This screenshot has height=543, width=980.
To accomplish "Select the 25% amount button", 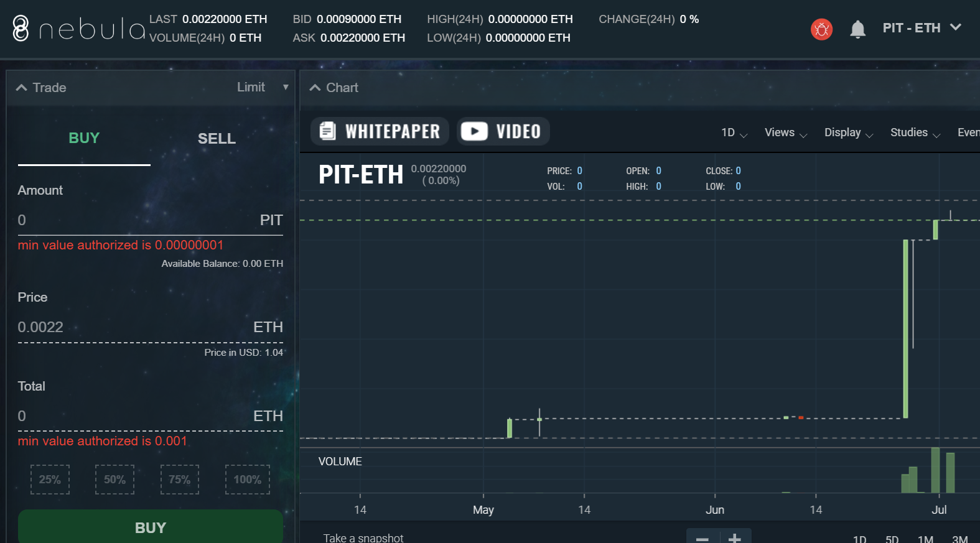I will click(x=50, y=480).
